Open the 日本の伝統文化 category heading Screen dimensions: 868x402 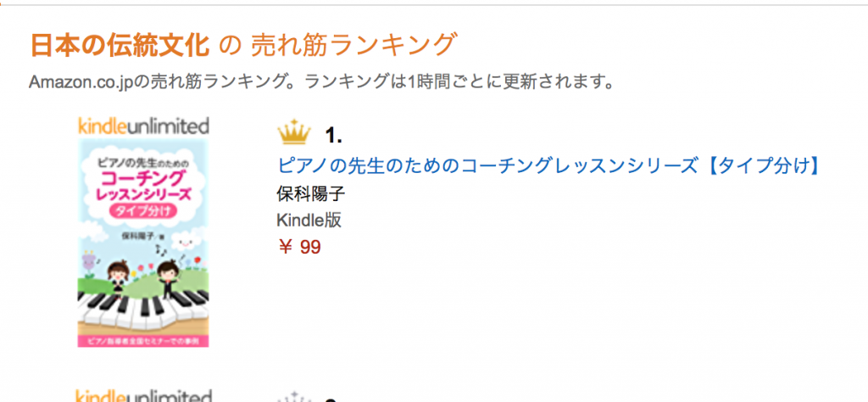[x=120, y=45]
